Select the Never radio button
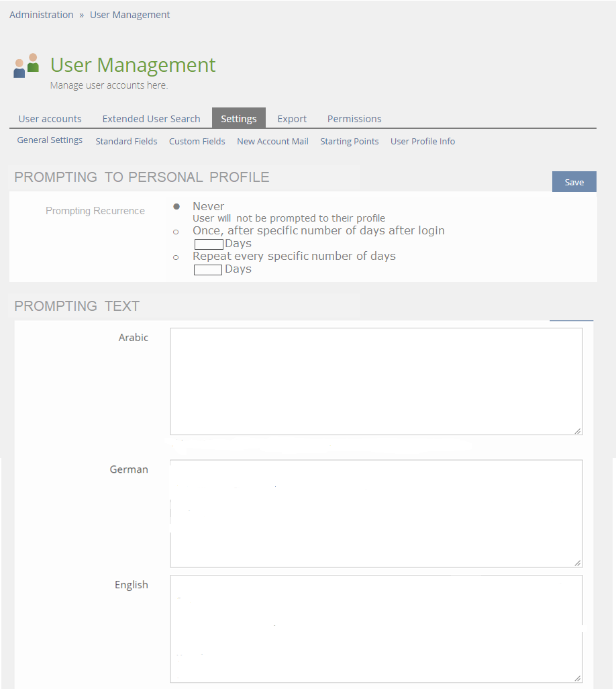The image size is (616, 689). pos(176,206)
